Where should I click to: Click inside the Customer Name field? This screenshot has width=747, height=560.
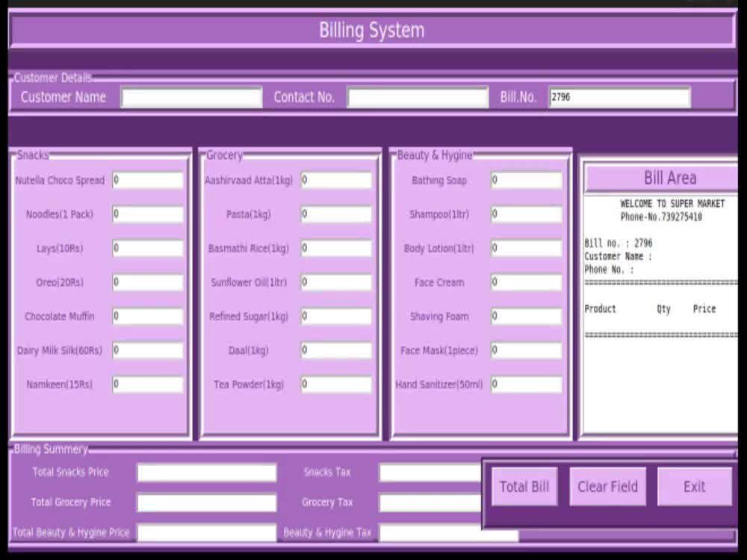pos(191,97)
